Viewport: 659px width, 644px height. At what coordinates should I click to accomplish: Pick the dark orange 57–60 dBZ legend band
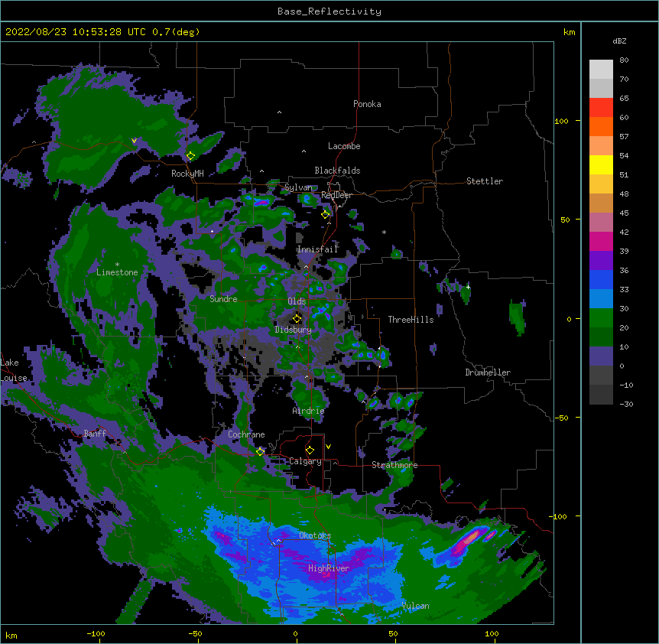(601, 126)
